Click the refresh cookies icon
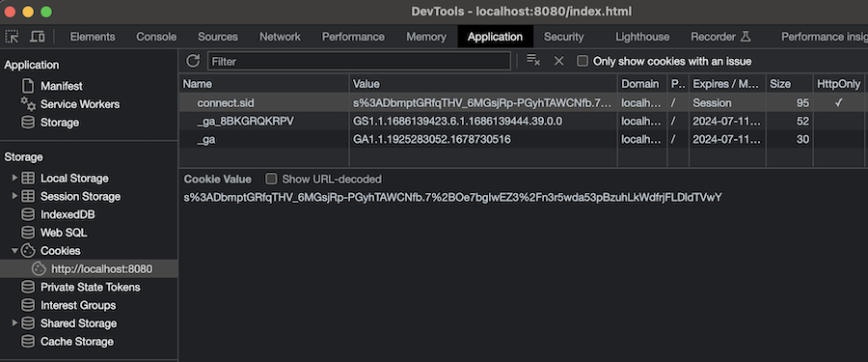The width and height of the screenshot is (868, 362). coord(193,61)
